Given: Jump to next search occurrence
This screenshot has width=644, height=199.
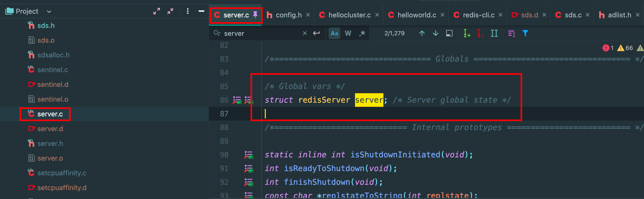Looking at the screenshot, I should (x=435, y=33).
